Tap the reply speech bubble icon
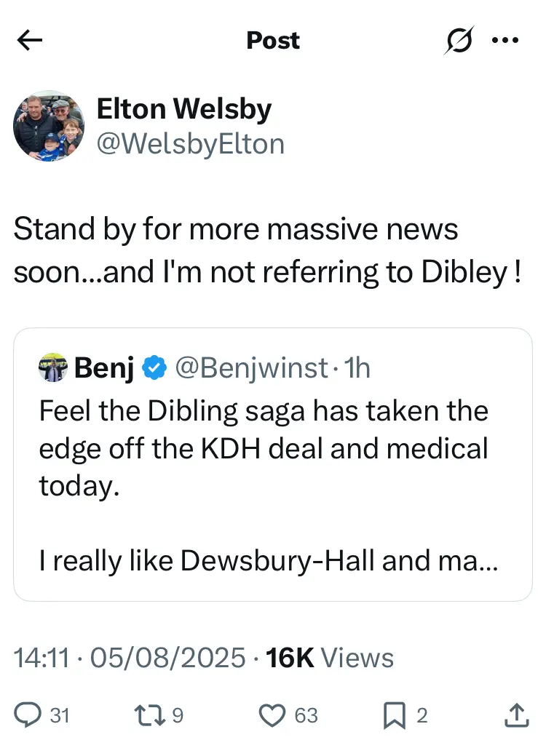 (x=28, y=716)
